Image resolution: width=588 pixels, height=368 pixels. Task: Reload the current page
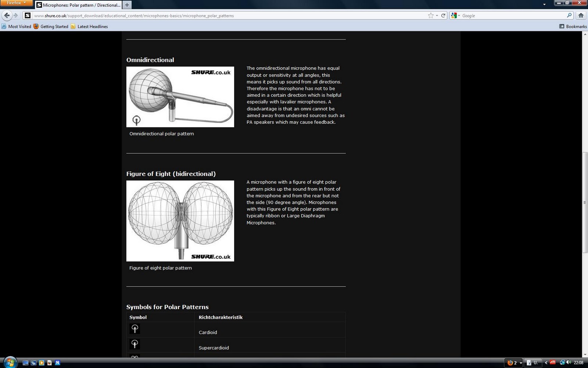click(443, 15)
